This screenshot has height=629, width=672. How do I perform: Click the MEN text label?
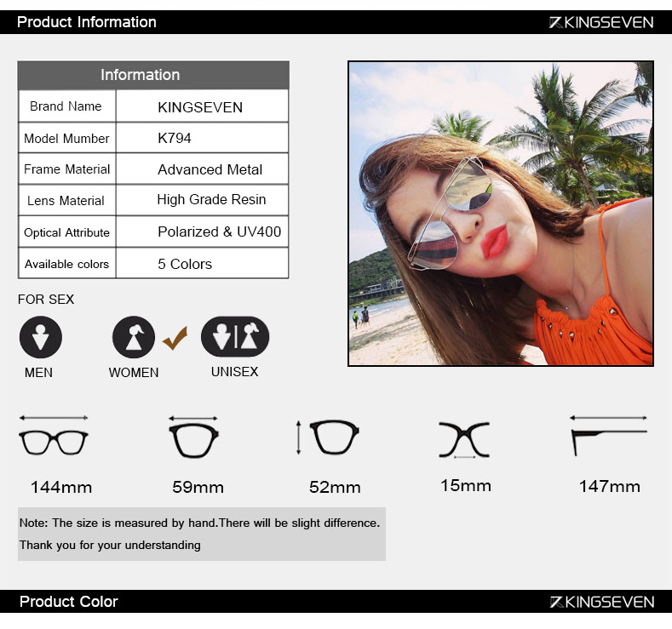pos(38,373)
